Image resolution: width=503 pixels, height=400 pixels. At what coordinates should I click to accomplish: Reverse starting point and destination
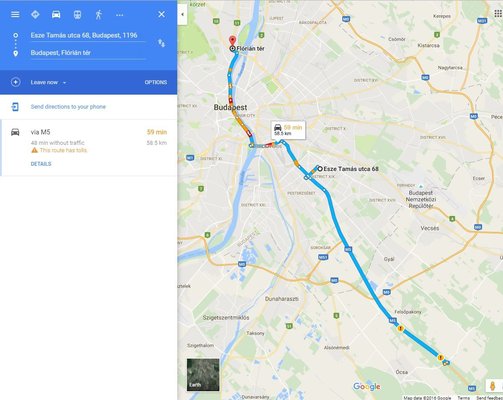pyautogui.click(x=161, y=43)
